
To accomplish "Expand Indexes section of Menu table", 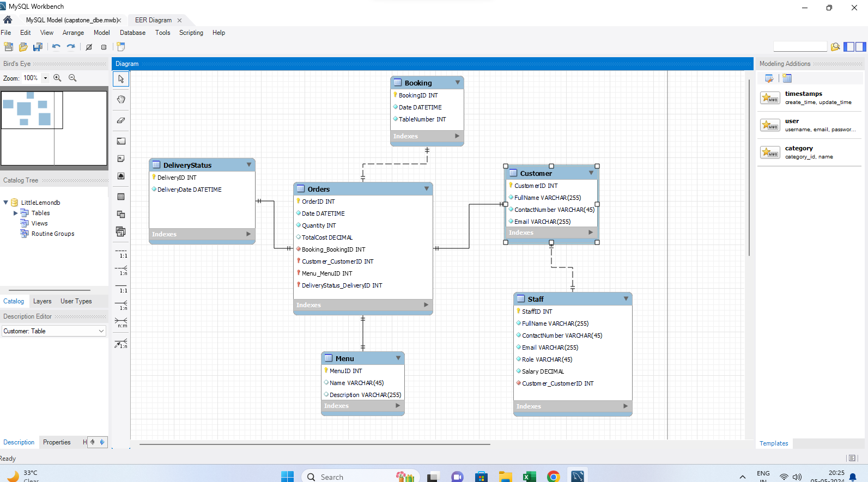I will (398, 406).
